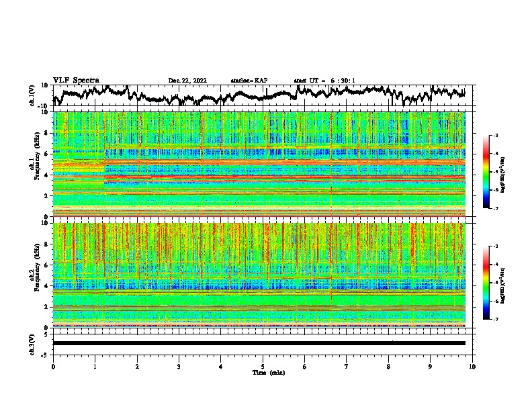Click the time axis tick label '1'
Viewport: 532px width, 411px height.
[95, 367]
